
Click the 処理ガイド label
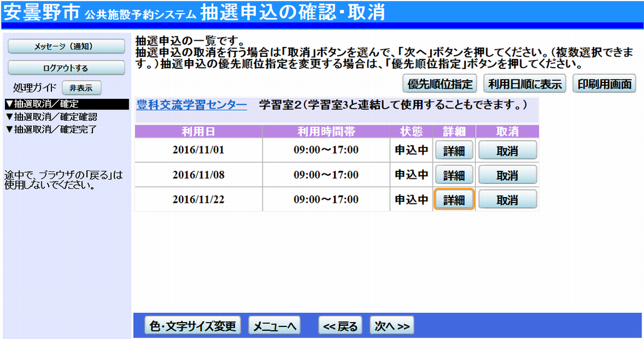pyautogui.click(x=34, y=88)
